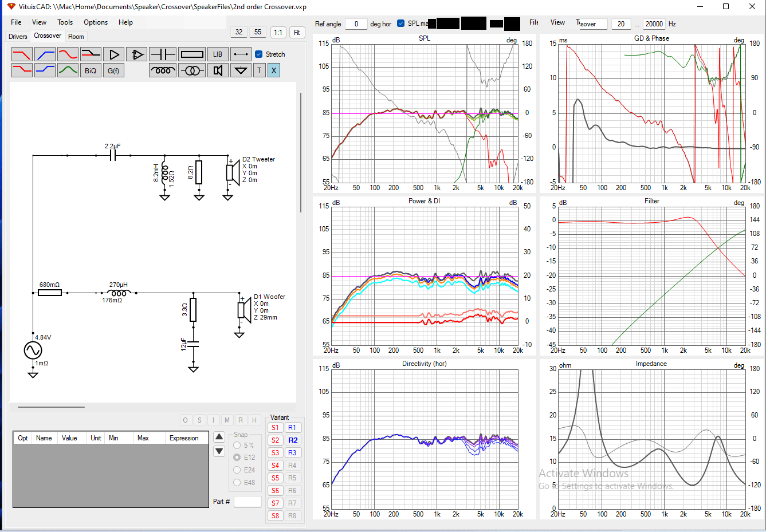Viewport: 766px width, 532px height.
Task: Toggle the O optimizer button
Action: (185, 420)
